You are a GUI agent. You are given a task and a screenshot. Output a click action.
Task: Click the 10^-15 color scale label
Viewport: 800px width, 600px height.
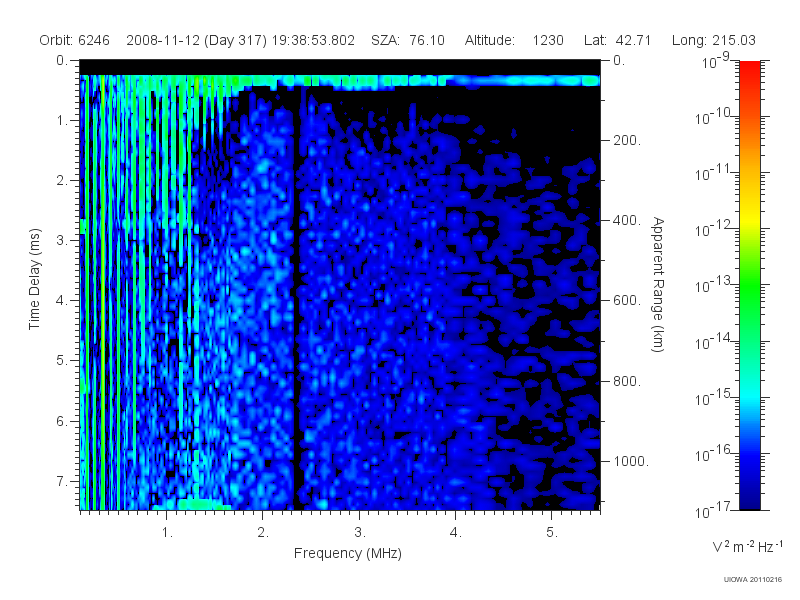click(713, 397)
